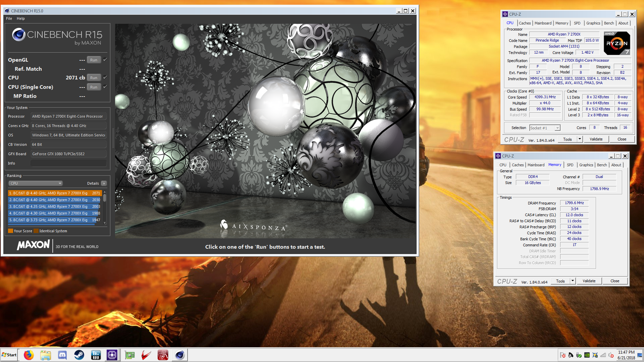Open Steam from the taskbar
Image resolution: width=644 pixels, height=362 pixels.
tap(79, 355)
